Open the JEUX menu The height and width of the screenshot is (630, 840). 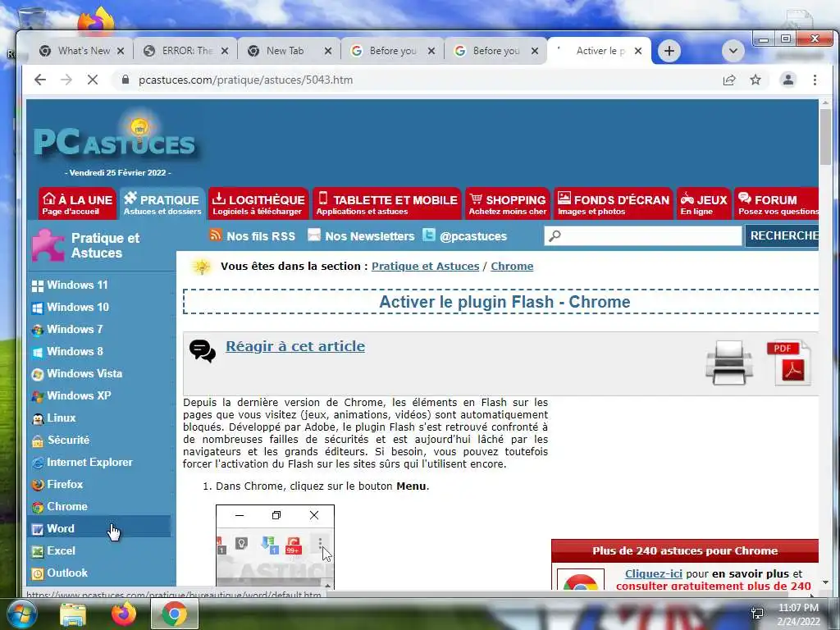point(704,203)
